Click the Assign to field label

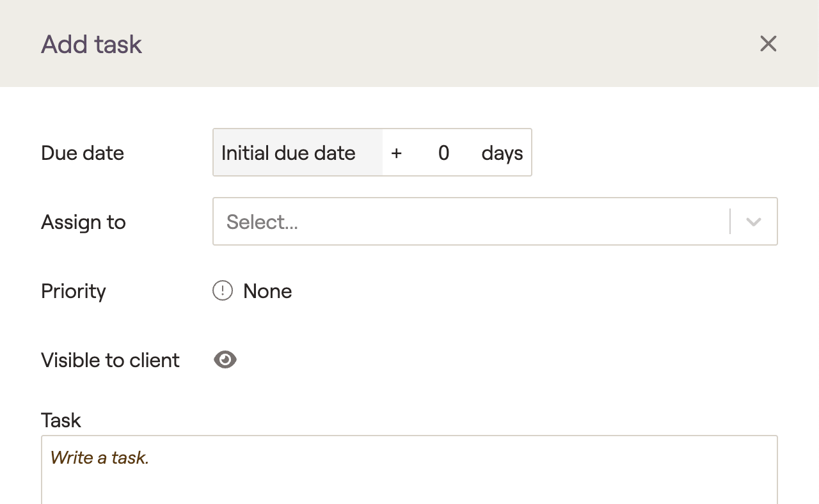[x=83, y=222]
